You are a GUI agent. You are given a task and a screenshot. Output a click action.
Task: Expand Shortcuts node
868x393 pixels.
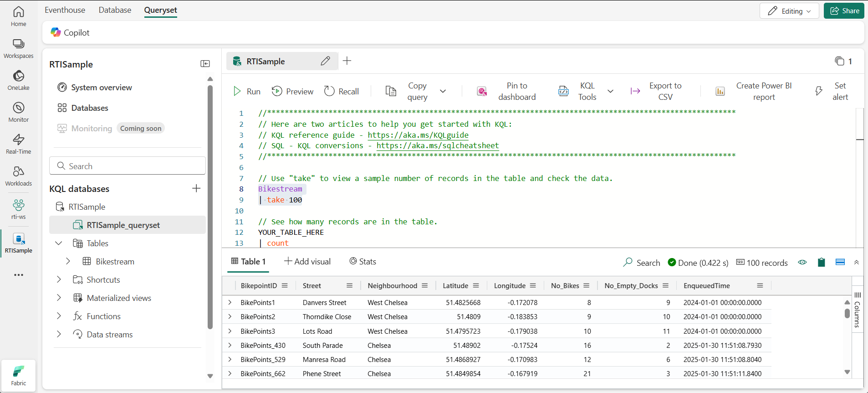pyautogui.click(x=59, y=279)
